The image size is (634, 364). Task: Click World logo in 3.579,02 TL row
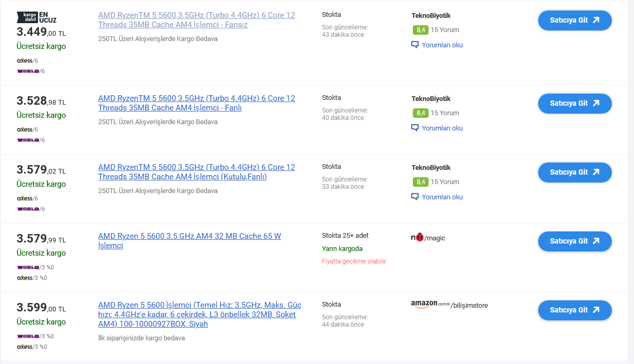click(x=28, y=209)
